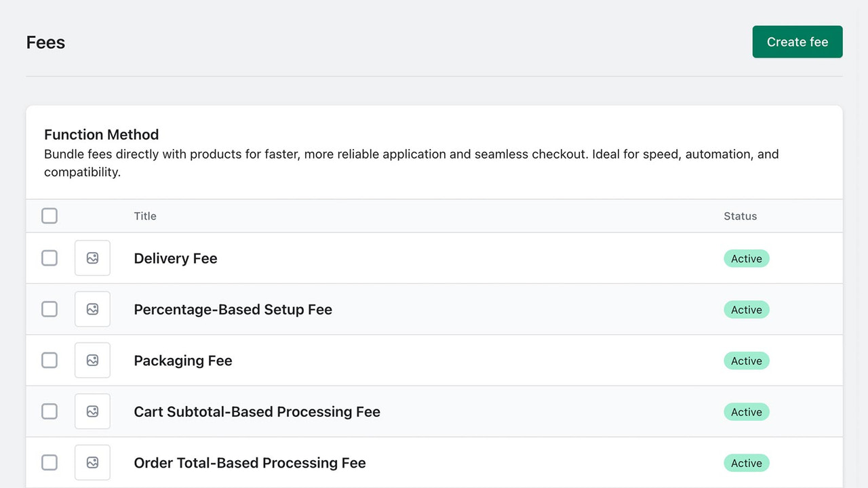Click the Title column header
Viewport: 868px width, 488px height.
point(145,216)
